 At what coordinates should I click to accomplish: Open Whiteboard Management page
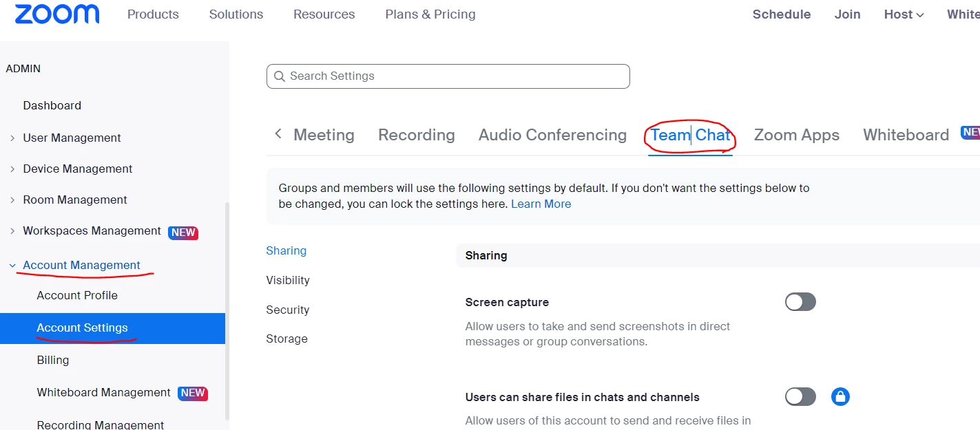tap(104, 392)
